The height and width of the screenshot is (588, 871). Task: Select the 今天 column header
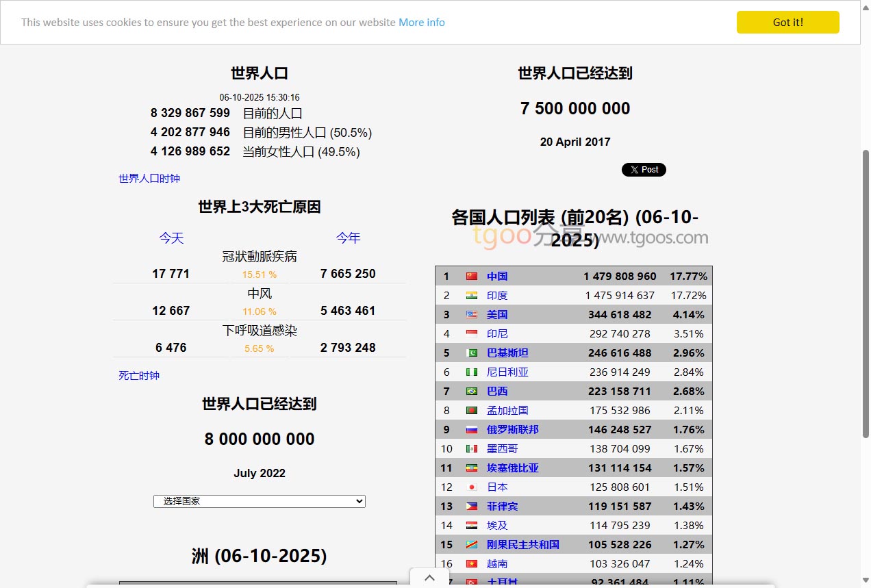point(171,238)
